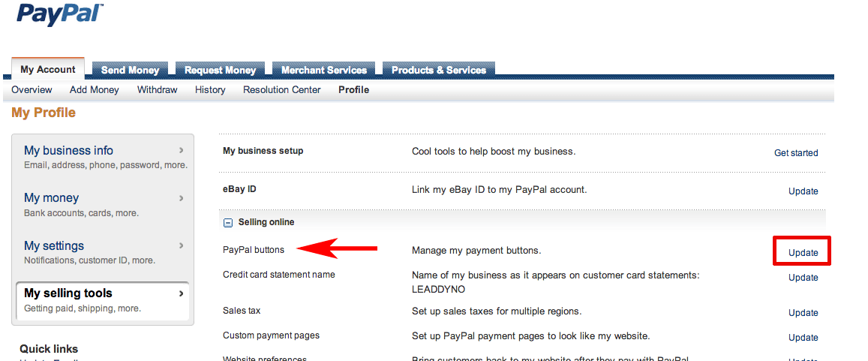Click 'Email, address, phone, password' subtitle
This screenshot has width=868, height=361.
[x=106, y=165]
